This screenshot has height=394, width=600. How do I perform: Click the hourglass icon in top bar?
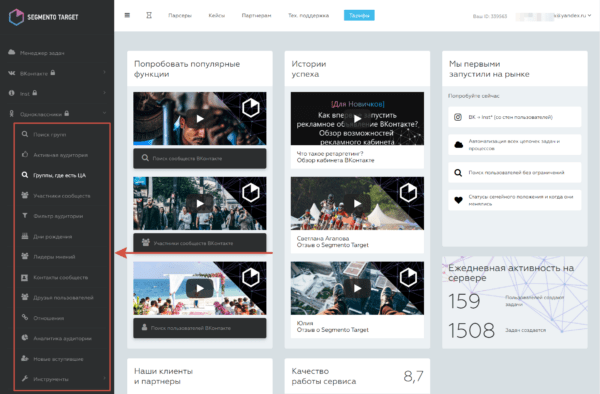click(x=149, y=15)
